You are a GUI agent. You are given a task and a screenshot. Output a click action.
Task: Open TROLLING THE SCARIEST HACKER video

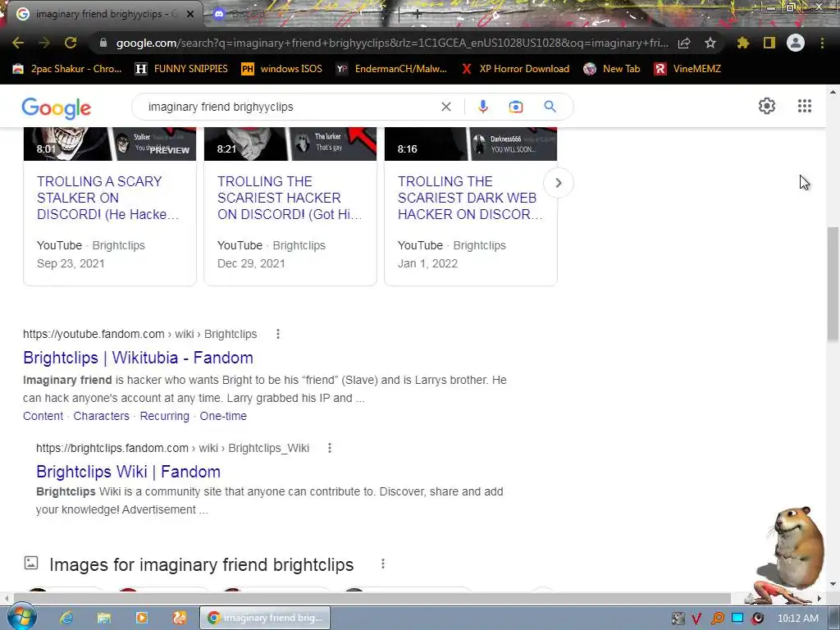click(290, 198)
